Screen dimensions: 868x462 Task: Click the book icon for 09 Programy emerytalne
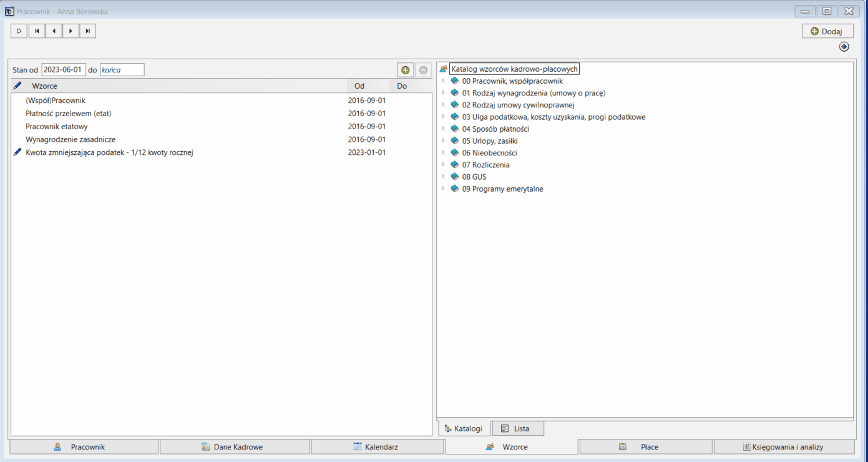point(454,189)
